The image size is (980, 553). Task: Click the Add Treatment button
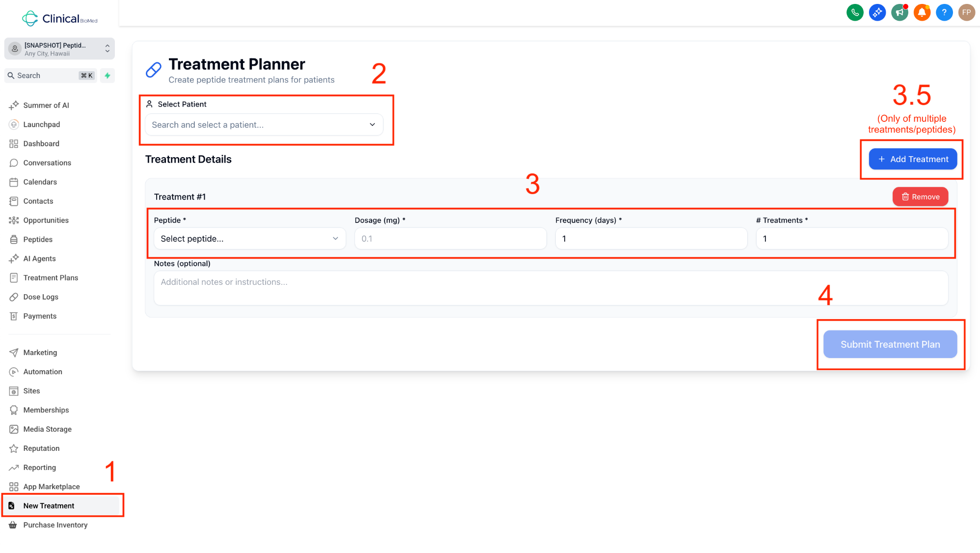pos(913,159)
